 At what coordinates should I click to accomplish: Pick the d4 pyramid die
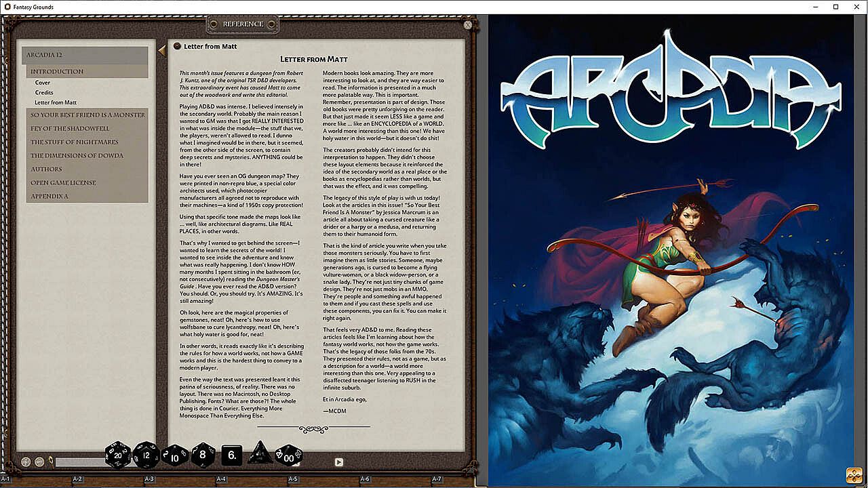tap(260, 453)
